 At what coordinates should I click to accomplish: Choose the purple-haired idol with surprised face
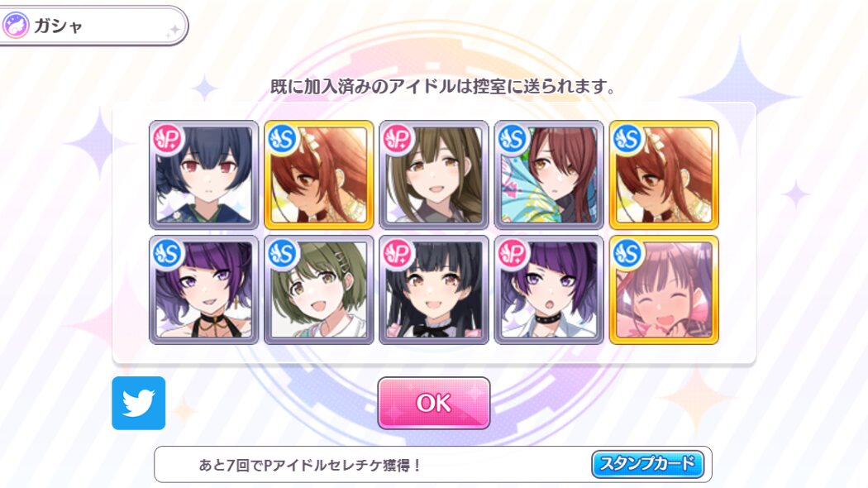(549, 289)
